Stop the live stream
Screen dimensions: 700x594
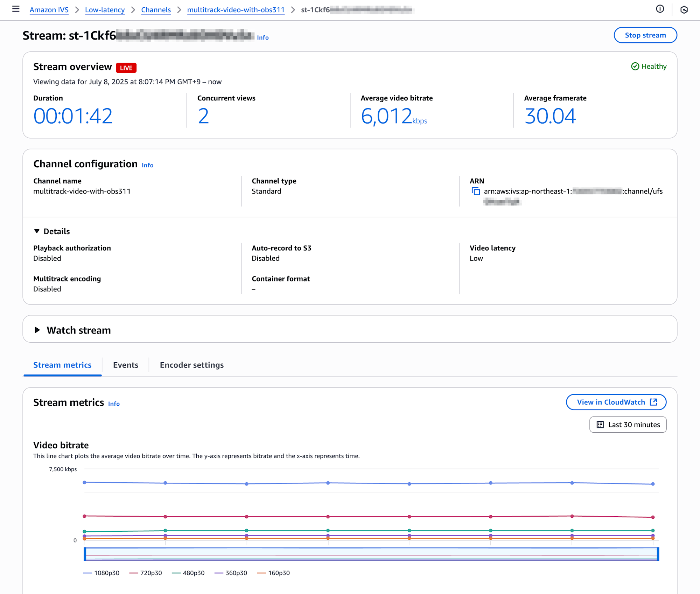coord(645,35)
